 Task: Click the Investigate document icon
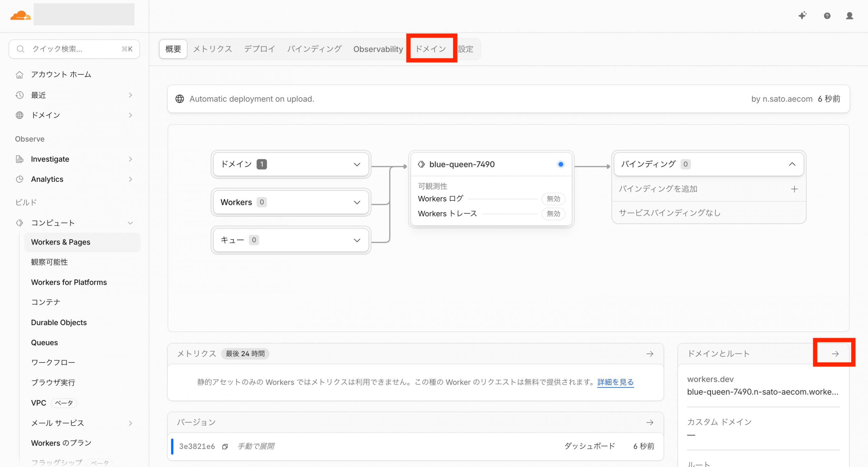tap(19, 159)
